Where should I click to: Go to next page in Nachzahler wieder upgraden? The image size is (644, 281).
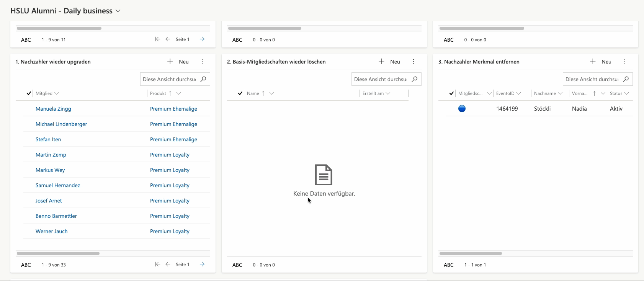(x=202, y=265)
